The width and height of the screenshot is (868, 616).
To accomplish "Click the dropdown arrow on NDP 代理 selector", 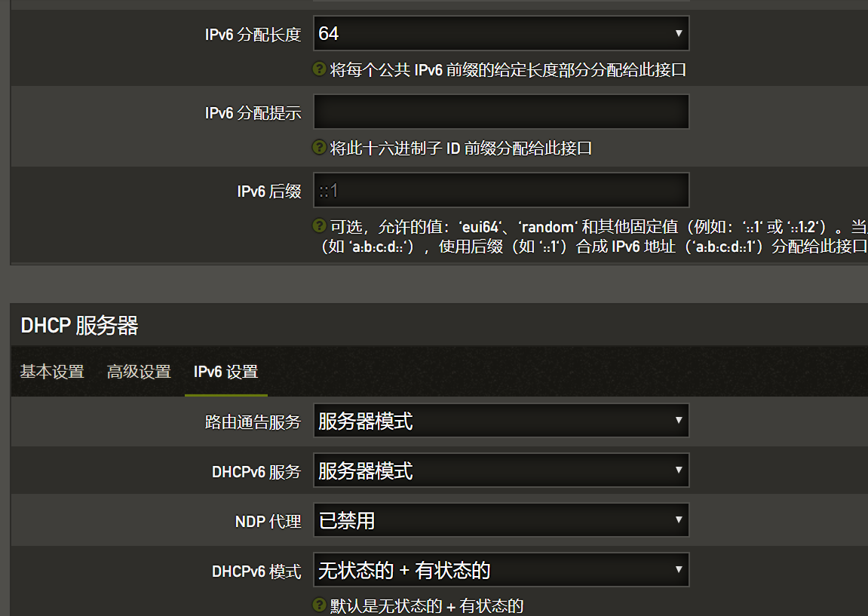I will [677, 519].
